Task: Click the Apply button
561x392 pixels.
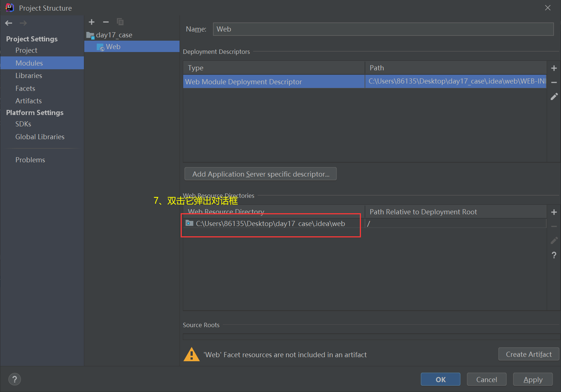Action: 533,380
